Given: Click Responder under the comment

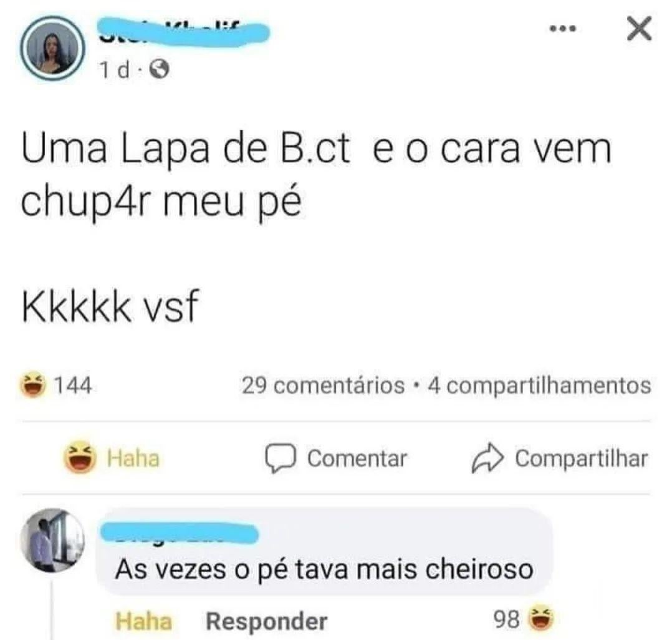Looking at the screenshot, I should tap(267, 621).
